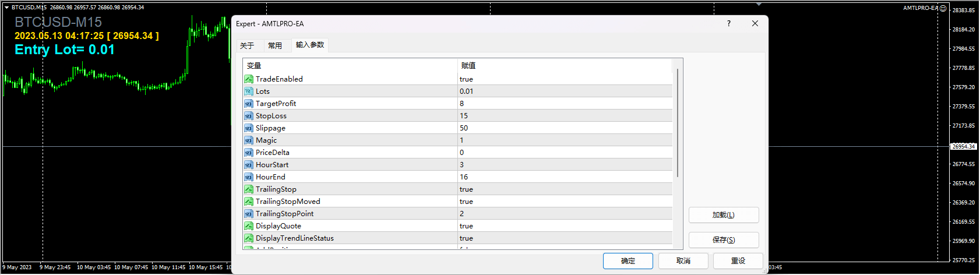This screenshot has width=980, height=275.
Task: Click the TradeEnabled boolean variable icon
Action: tap(249, 79)
